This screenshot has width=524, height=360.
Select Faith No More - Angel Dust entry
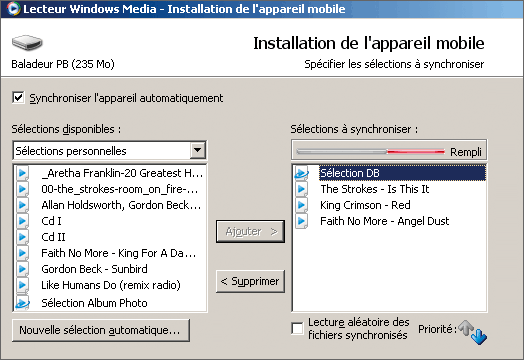tap(385, 221)
